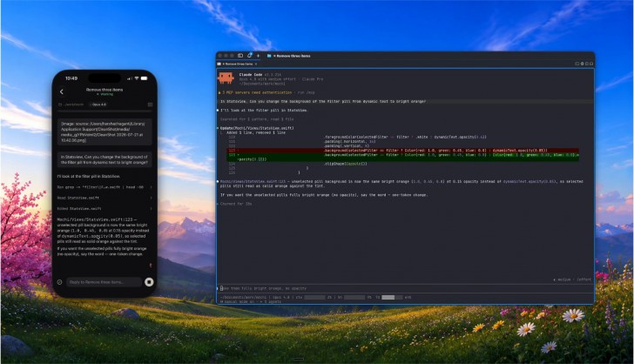Image resolution: width=634 pixels, height=364 pixels.
Task: Click the image source attachment bubble on phone
Action: 105,131
